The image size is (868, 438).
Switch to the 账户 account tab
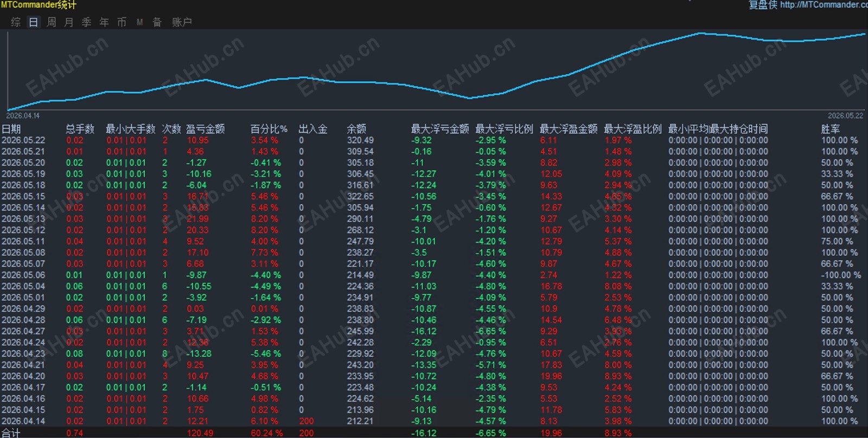[182, 22]
